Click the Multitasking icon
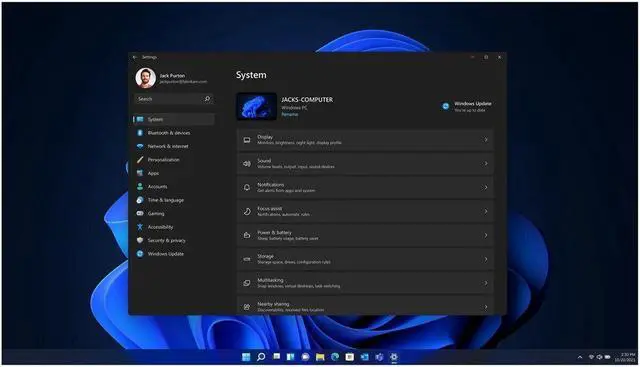Image resolution: width=640 pixels, height=367 pixels. pos(247,283)
